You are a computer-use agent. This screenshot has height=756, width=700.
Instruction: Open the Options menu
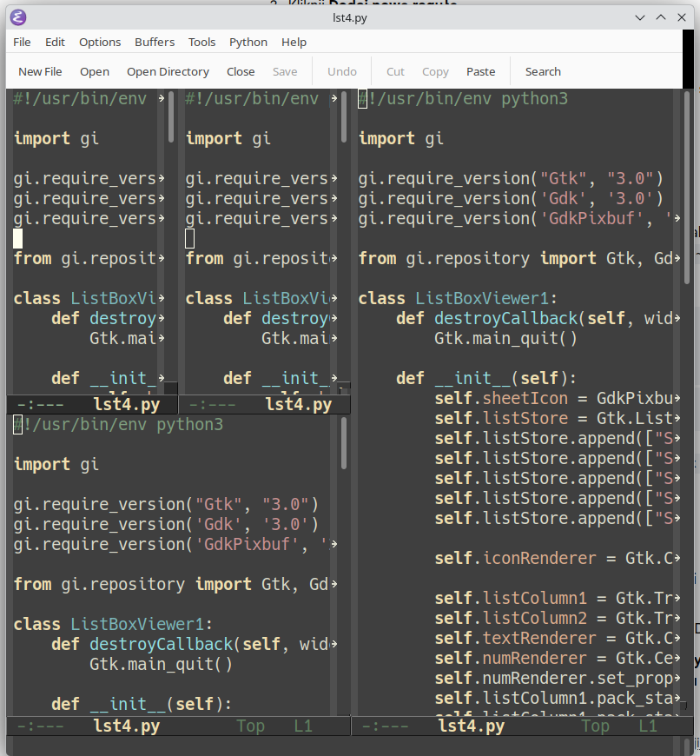[100, 43]
